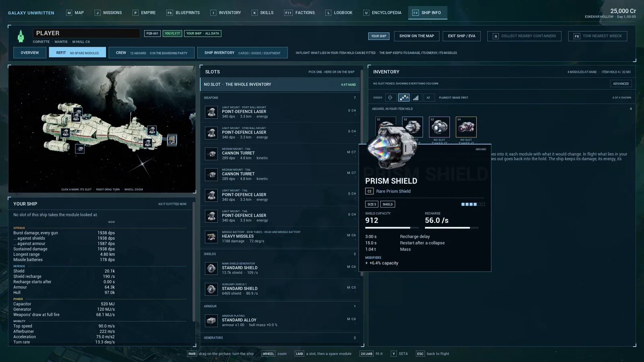Click the 2xLMB fit it hint
Screen dimensions: 644x362
(x=371, y=354)
